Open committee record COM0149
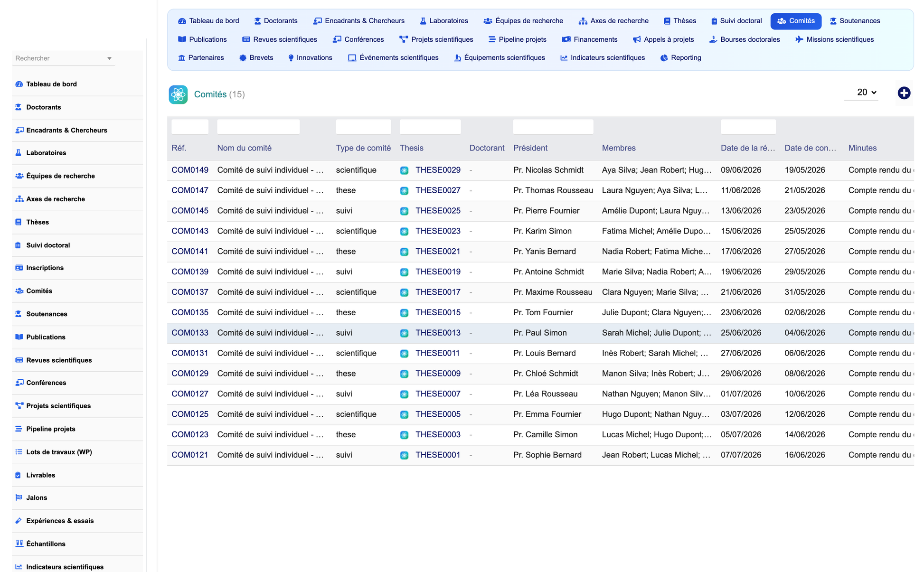924x572 pixels. coord(190,170)
